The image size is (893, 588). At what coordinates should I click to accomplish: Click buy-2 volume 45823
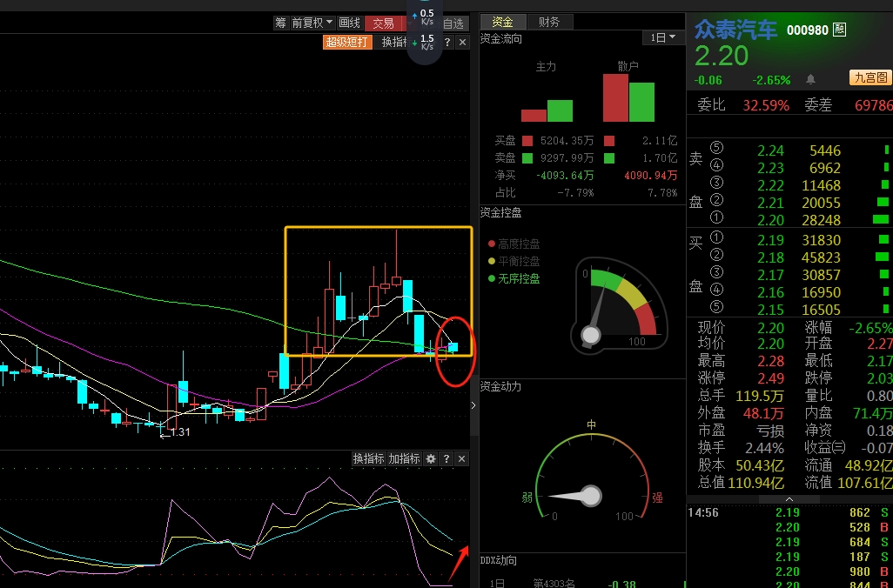821,257
